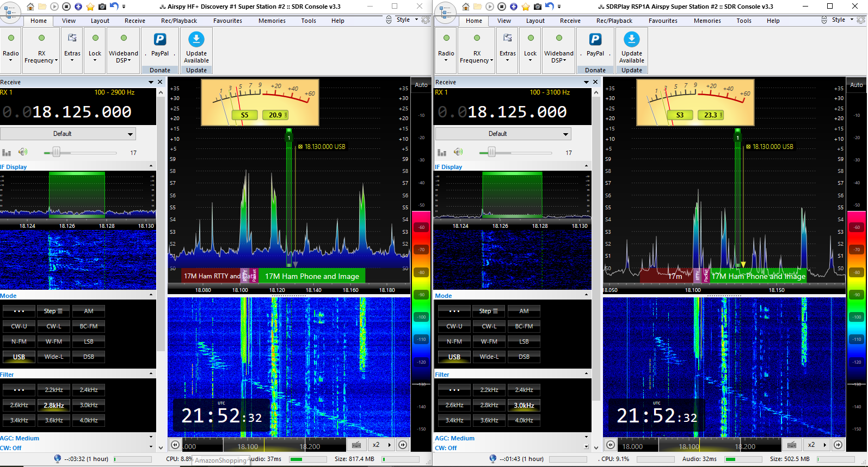Collapse the Filter section in SDRPlay window
868x467 pixels.
587,373
